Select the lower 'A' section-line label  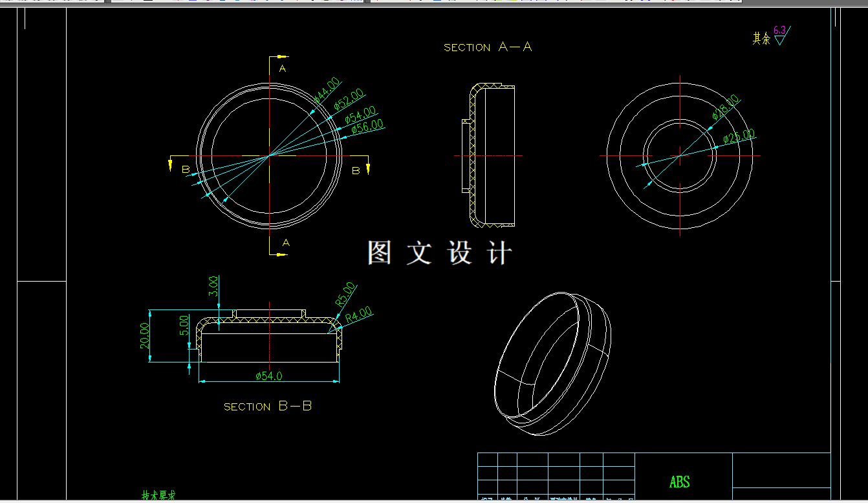coord(286,243)
